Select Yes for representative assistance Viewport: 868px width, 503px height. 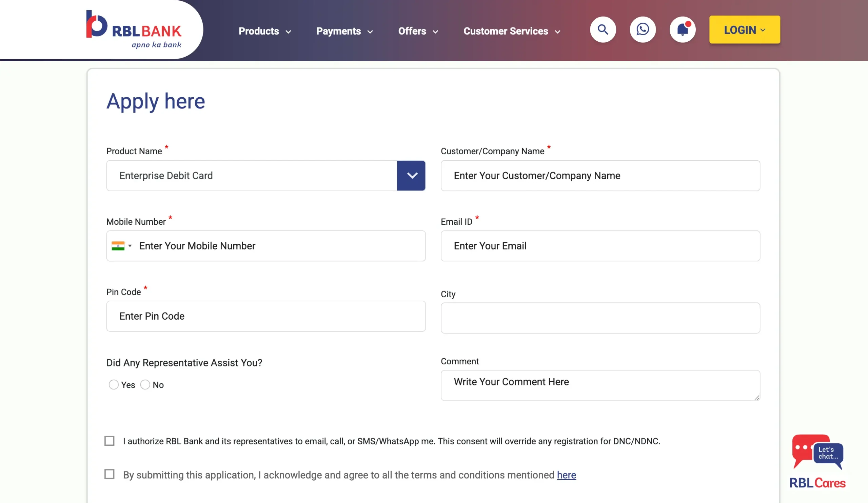[113, 385]
